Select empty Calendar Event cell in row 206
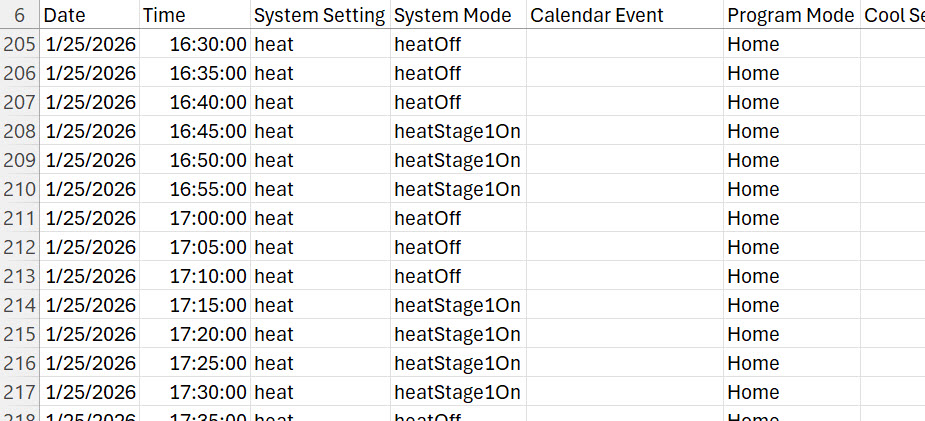The image size is (925, 421). tap(624, 73)
